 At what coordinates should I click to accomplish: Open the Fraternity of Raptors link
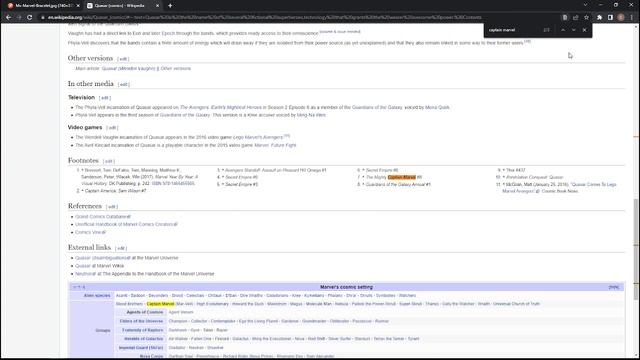coord(142,330)
